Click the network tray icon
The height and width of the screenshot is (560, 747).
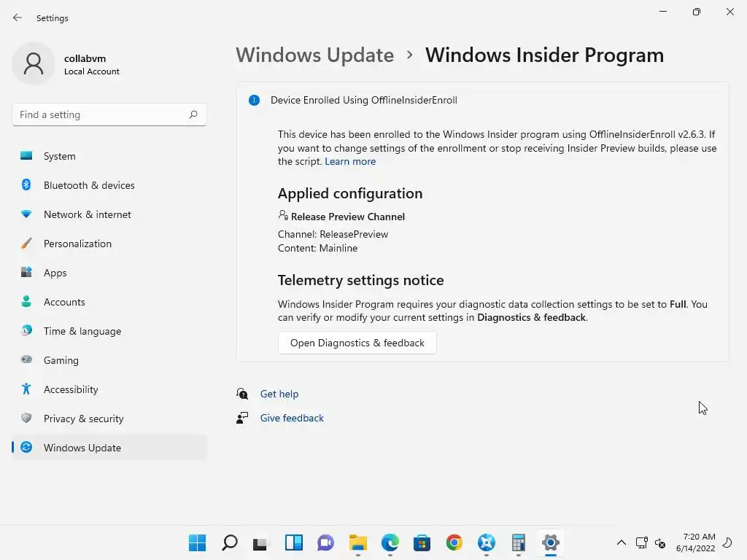pyautogui.click(x=641, y=542)
